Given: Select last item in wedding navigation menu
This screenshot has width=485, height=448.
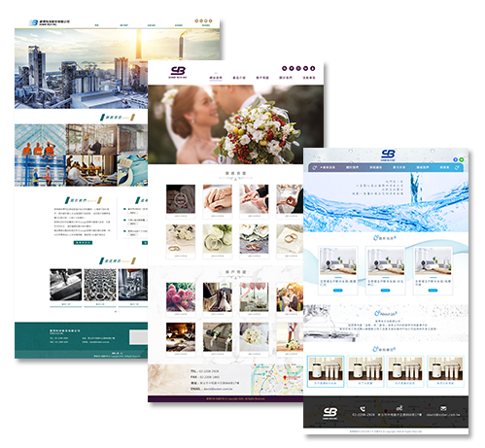Looking at the screenshot, I should tap(309, 78).
